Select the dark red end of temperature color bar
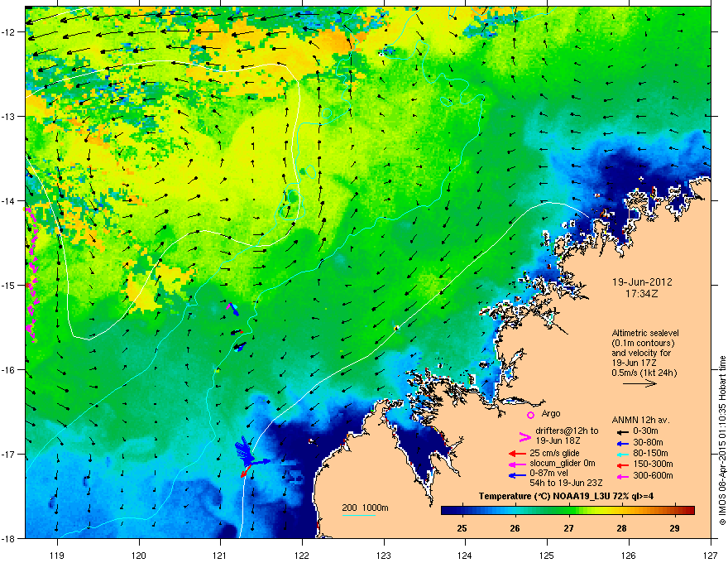Image resolution: width=728 pixels, height=563 pixels. 690,511
